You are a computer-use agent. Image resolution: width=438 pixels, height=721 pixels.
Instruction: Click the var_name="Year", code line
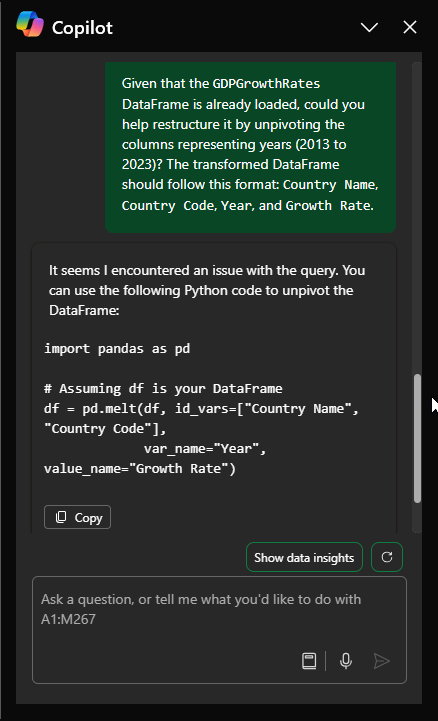tap(205, 448)
